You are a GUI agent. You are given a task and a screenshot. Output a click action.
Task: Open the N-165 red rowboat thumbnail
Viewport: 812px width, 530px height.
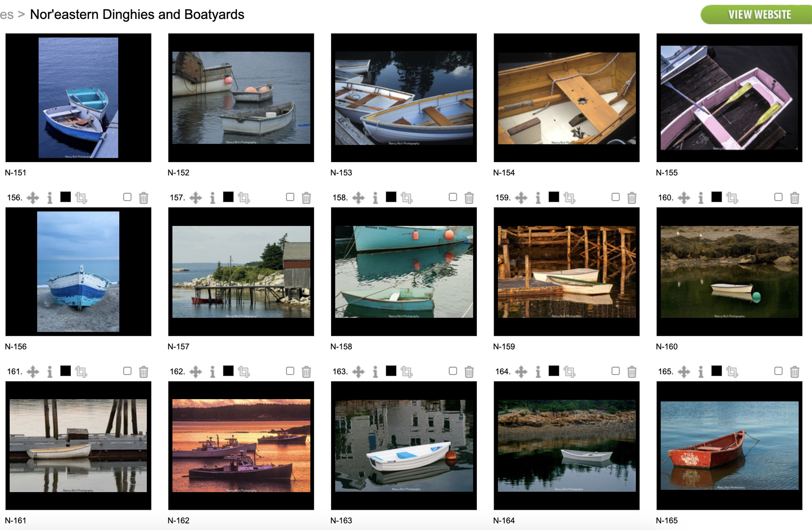[729, 446]
